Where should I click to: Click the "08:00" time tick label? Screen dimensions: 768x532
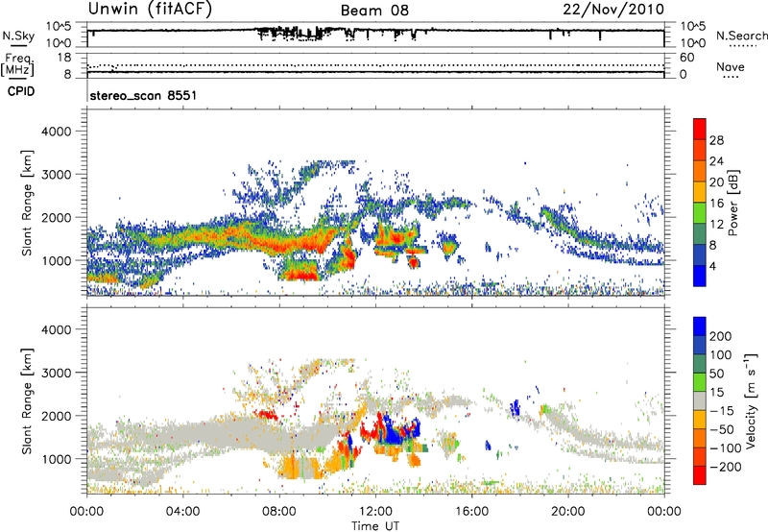279,512
